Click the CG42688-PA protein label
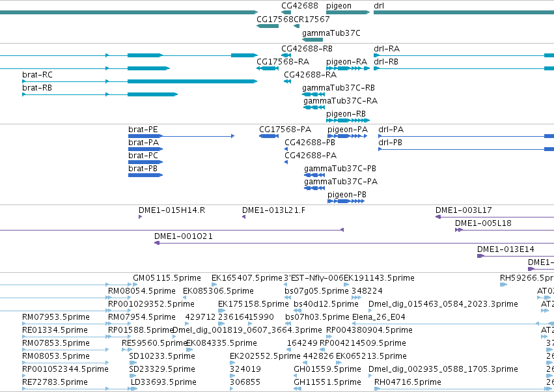Viewport: 554px width, 392px height. pos(311,156)
